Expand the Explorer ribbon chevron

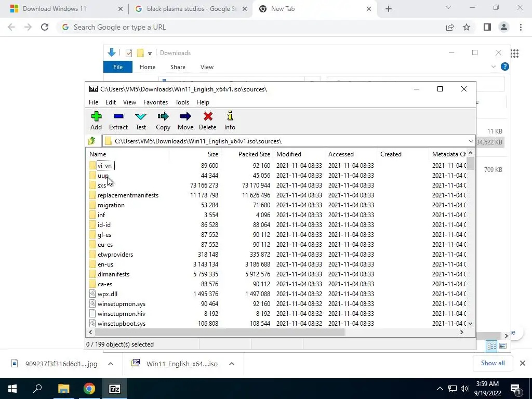coord(494,67)
